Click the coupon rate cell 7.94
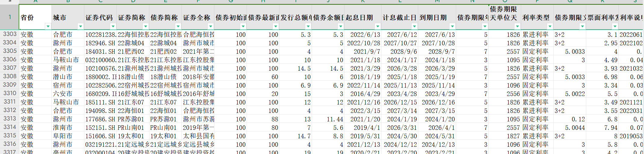 pos(602,127)
